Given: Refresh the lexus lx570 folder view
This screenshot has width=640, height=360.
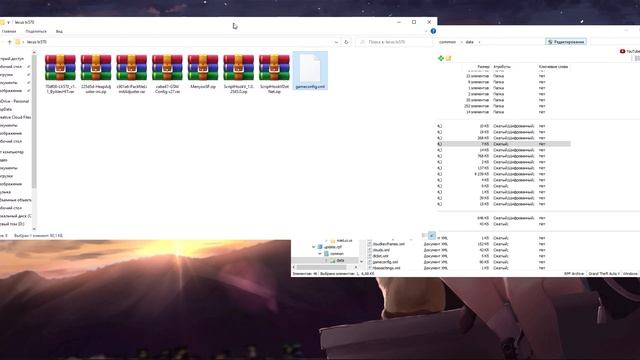Looking at the screenshot, I should 346,42.
